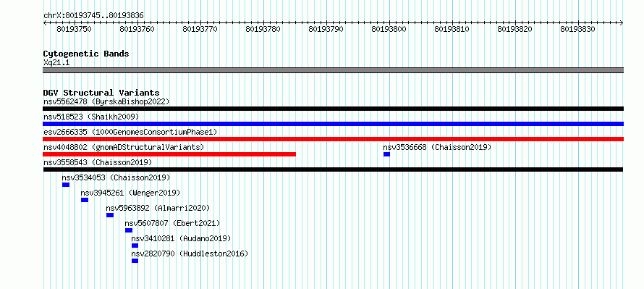Click ruler position 80193750

tap(75, 29)
